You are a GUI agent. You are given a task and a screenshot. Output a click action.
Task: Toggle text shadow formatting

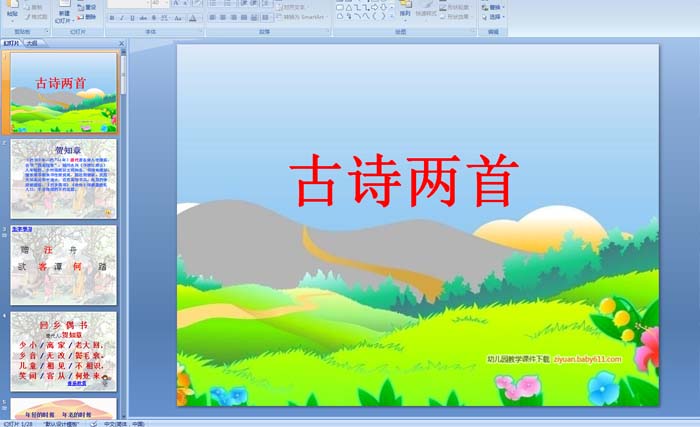coord(154,18)
